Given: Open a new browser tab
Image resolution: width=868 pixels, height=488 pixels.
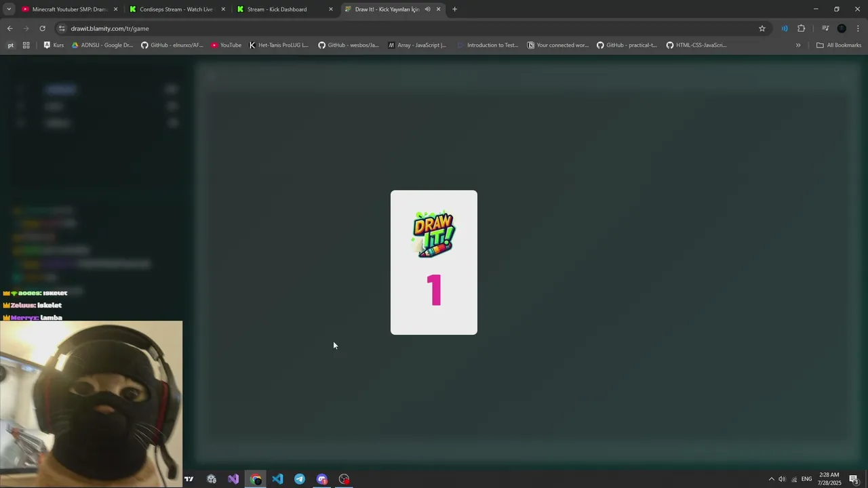Looking at the screenshot, I should [x=454, y=9].
